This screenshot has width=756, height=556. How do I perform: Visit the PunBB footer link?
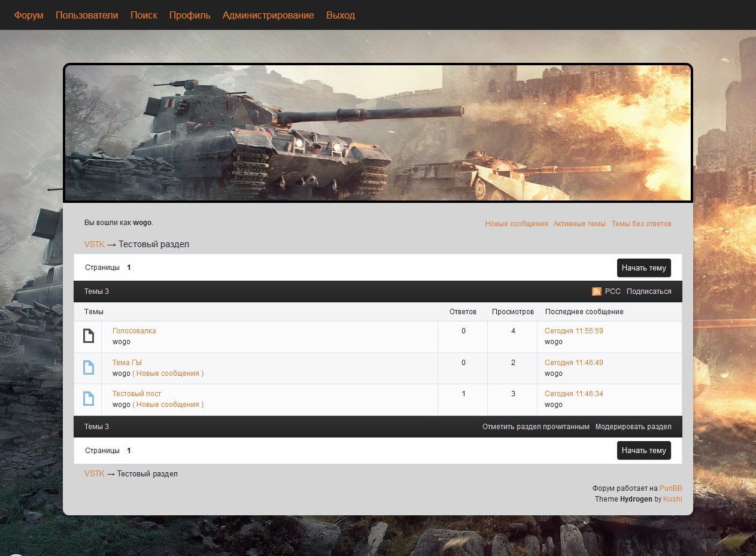(670, 488)
